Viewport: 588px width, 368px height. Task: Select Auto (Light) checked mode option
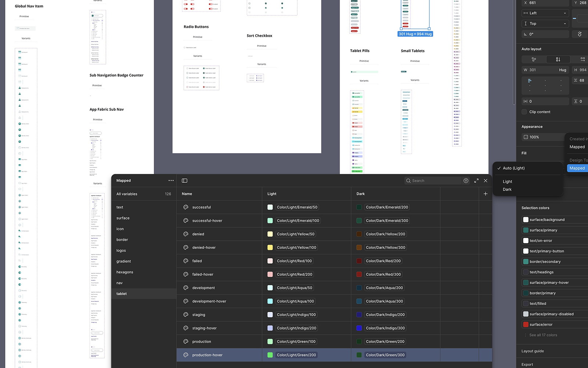click(x=513, y=168)
